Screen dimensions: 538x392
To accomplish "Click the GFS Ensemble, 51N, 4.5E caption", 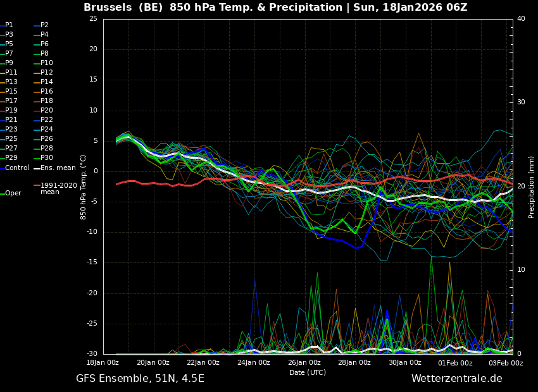I will pyautogui.click(x=140, y=379).
